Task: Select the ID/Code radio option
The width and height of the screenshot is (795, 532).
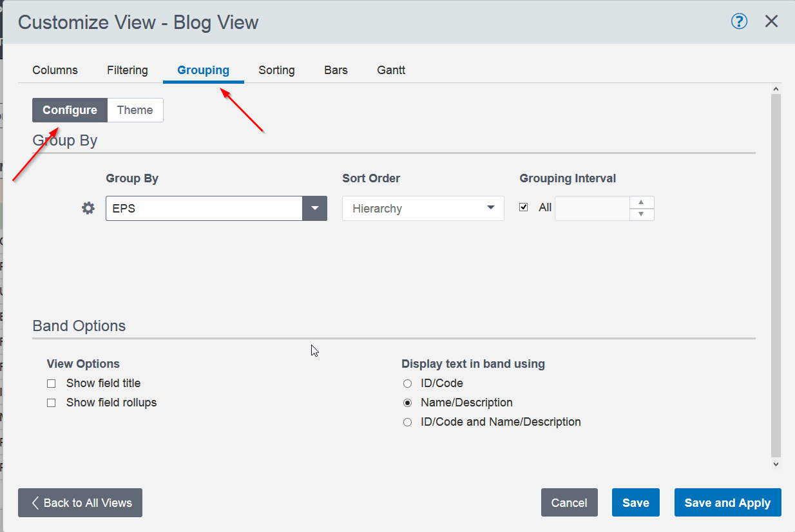Action: click(x=407, y=384)
